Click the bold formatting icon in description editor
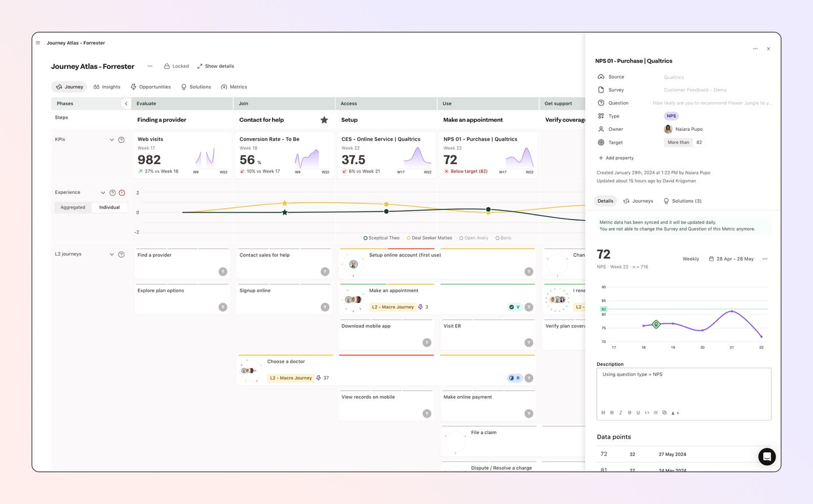This screenshot has width=813, height=504. click(611, 413)
